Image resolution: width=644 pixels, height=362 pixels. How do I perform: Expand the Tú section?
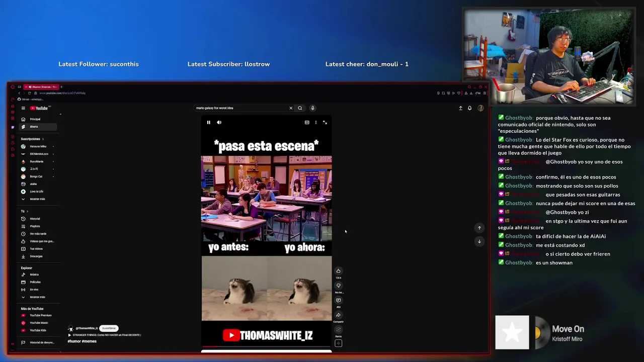(x=25, y=211)
